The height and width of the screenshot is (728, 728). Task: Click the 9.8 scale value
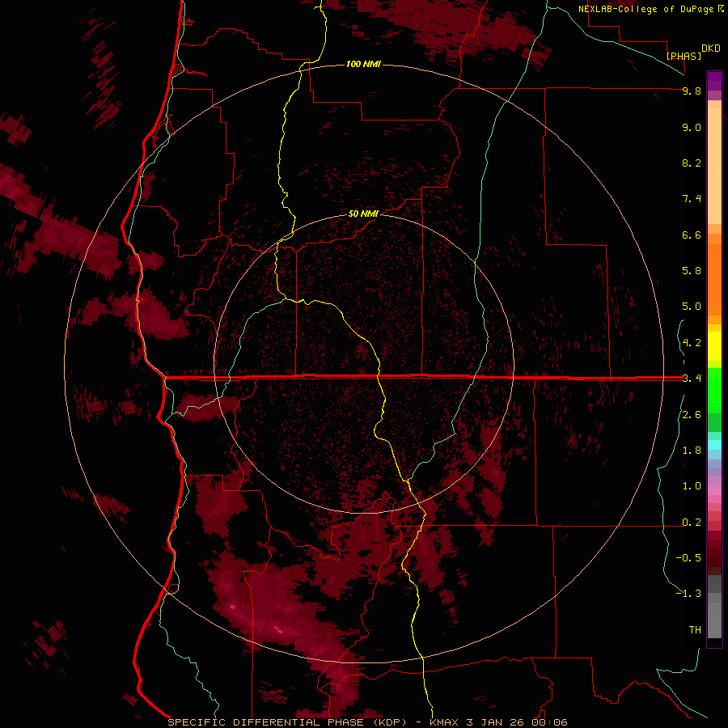pyautogui.click(x=692, y=91)
